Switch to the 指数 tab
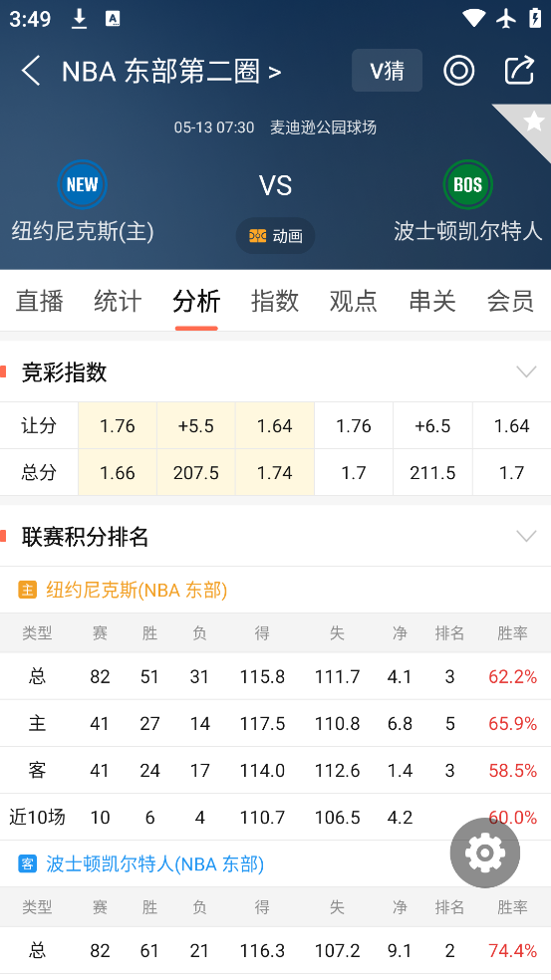 (x=275, y=301)
